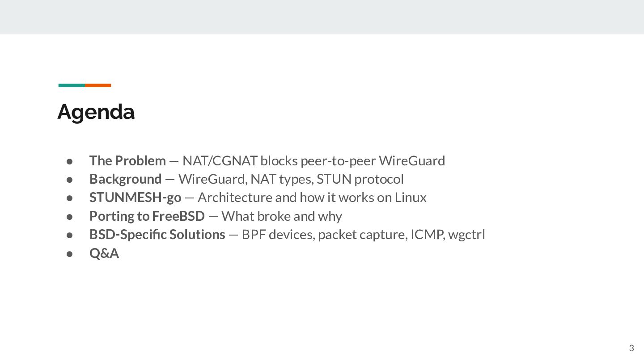Click 'Architecture and how it works on Linux'
Viewport: 644px width, 362px height.
(312, 198)
